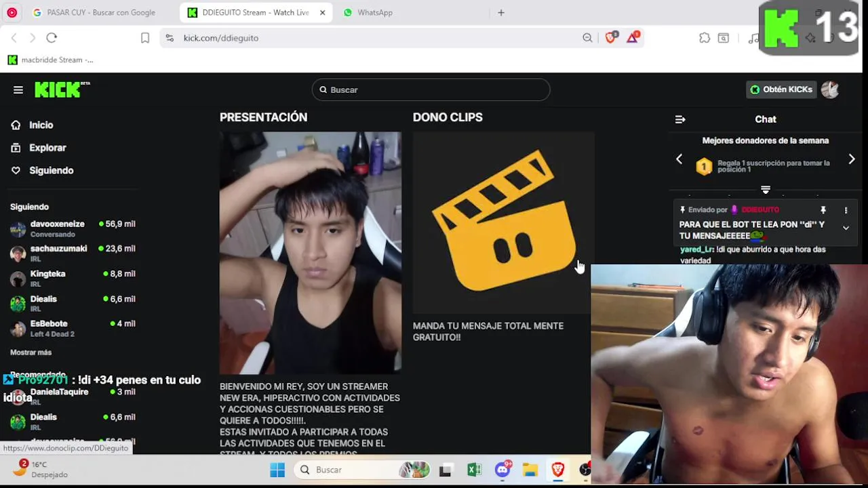Open Discord from the taskbar
This screenshot has height=488, width=868.
pyautogui.click(x=502, y=470)
